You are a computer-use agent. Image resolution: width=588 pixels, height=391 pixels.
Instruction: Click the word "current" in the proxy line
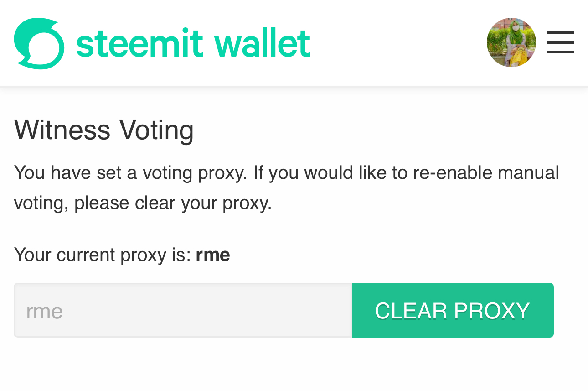coord(86,255)
